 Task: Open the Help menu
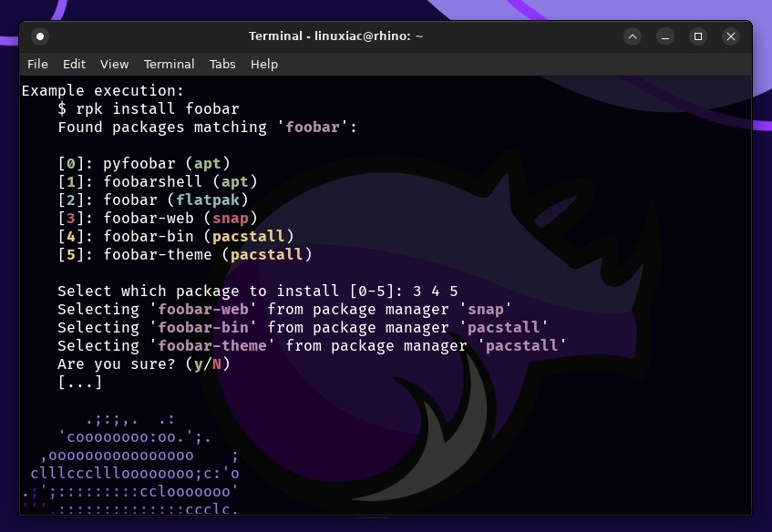click(264, 64)
